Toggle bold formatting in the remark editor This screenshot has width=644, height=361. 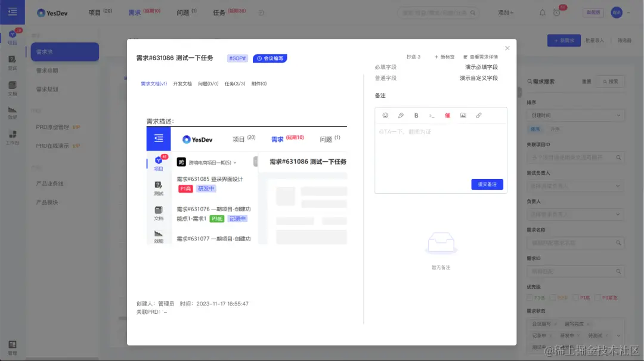pos(417,115)
